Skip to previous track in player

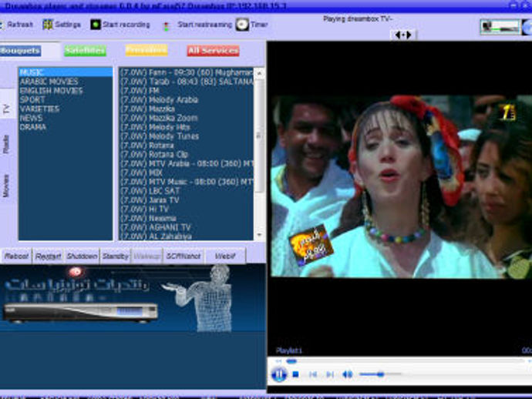[313, 374]
